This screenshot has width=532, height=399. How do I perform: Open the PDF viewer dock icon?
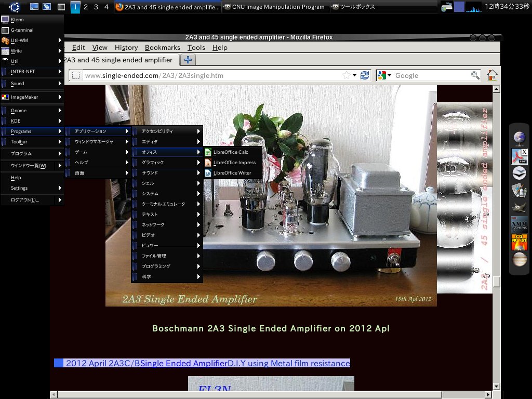[519, 155]
